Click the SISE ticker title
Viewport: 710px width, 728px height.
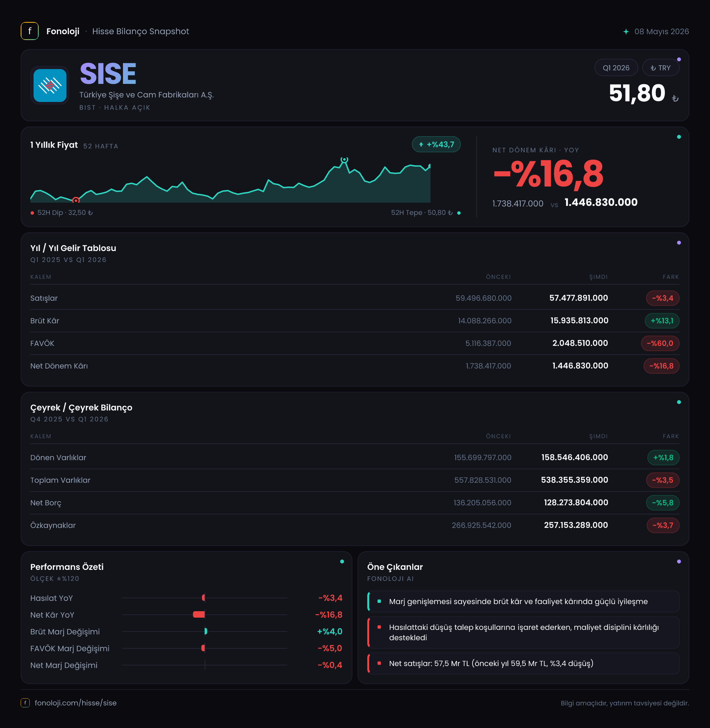point(108,74)
